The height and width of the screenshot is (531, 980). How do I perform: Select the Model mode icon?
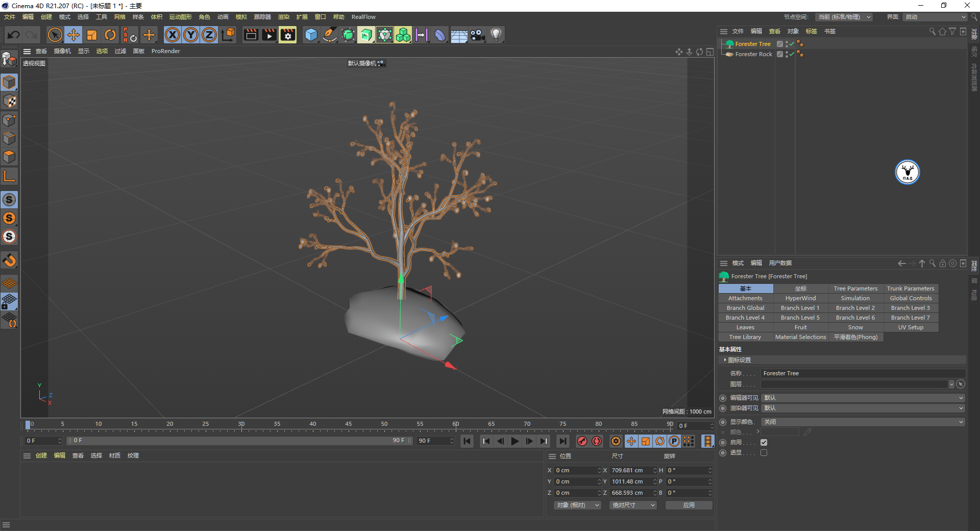coord(9,82)
